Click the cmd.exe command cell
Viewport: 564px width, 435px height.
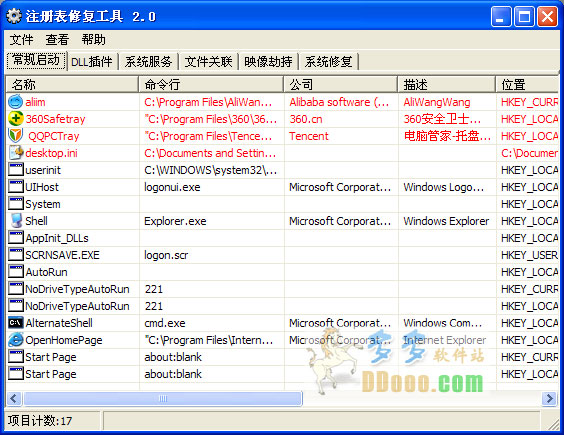pyautogui.click(x=165, y=323)
